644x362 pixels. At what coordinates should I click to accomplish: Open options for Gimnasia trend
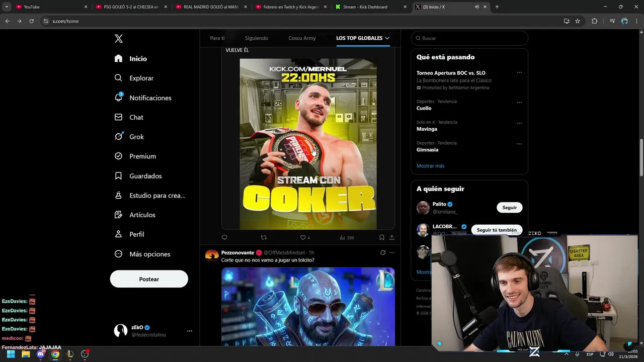[519, 144]
